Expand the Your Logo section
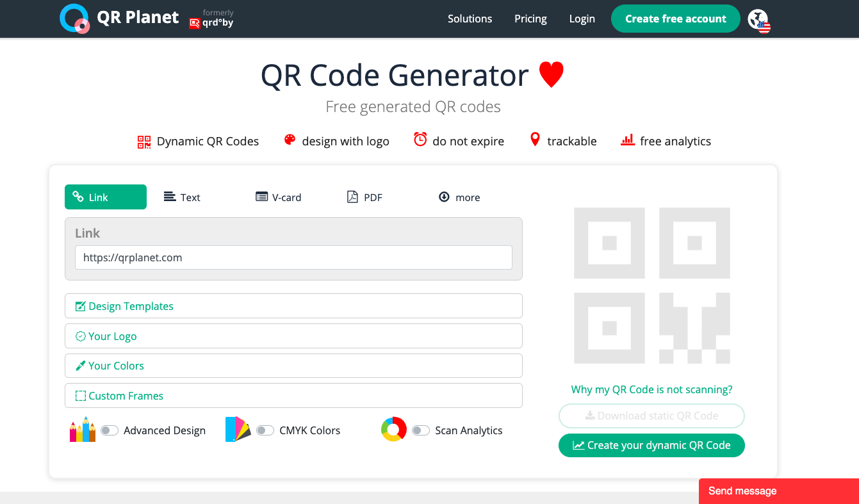The width and height of the screenshot is (859, 504). [293, 336]
